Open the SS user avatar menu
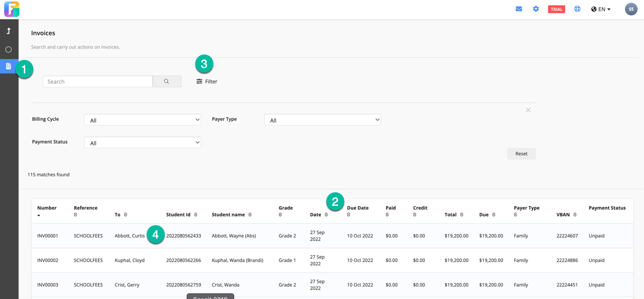 (x=631, y=9)
